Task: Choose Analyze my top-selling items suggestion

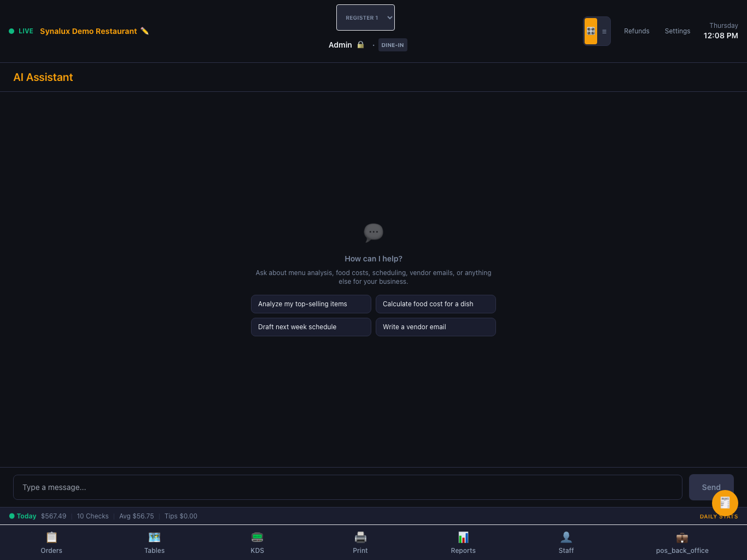Action: [x=311, y=304]
